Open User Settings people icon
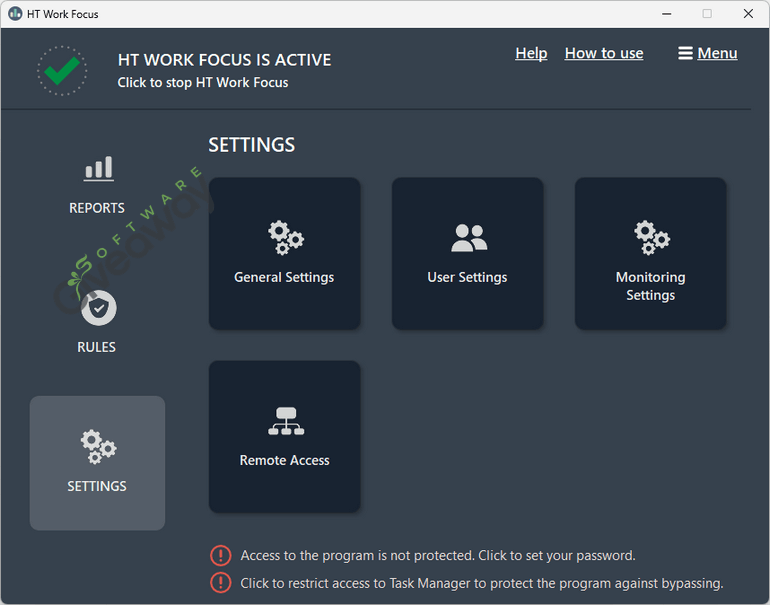This screenshot has height=605, width=770. (x=469, y=238)
